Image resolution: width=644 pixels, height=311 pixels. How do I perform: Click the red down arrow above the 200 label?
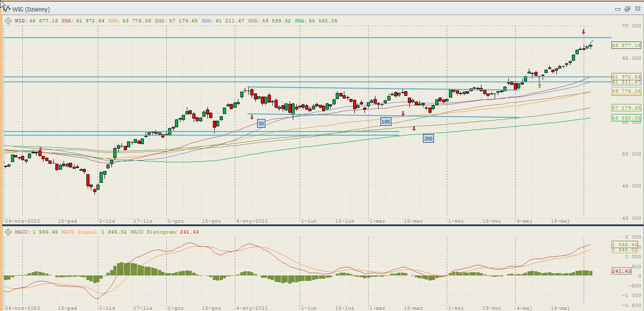(414, 129)
